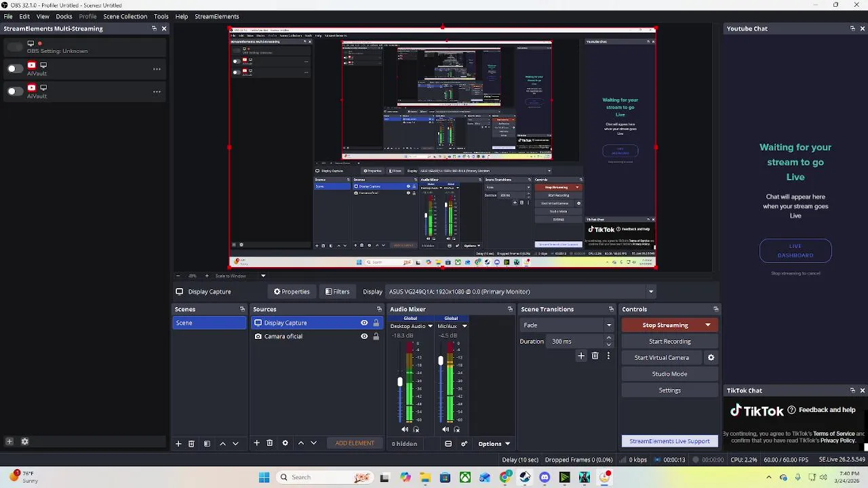Open StreamElements Live Support
This screenshot has width=868, height=488.
click(669, 441)
